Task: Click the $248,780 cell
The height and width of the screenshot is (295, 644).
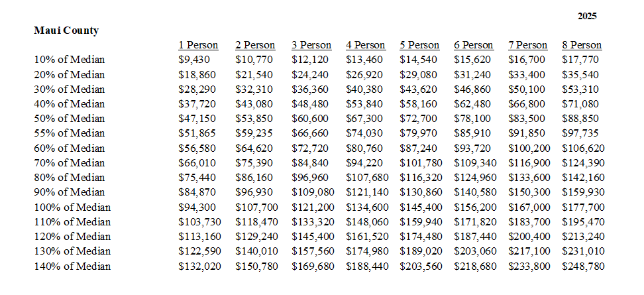Action: (x=583, y=266)
